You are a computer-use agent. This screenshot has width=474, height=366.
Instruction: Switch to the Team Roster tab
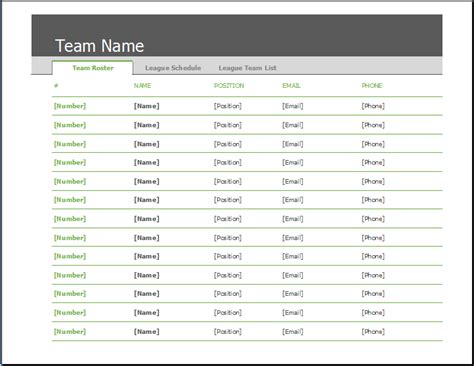(93, 68)
